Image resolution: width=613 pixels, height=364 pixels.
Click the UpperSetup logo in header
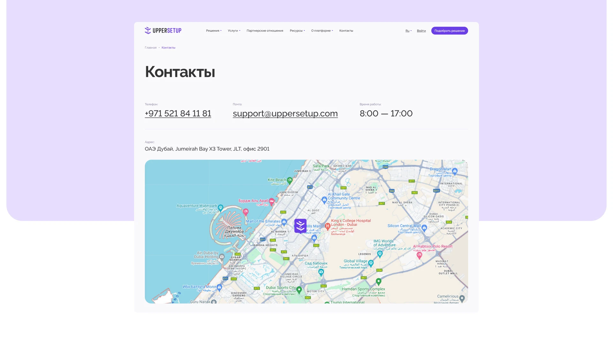pos(163,30)
